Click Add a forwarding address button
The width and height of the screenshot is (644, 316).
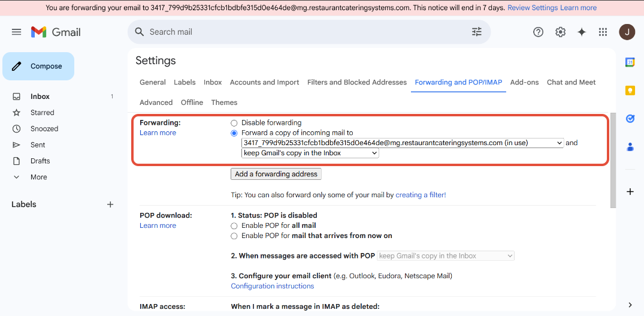click(276, 174)
